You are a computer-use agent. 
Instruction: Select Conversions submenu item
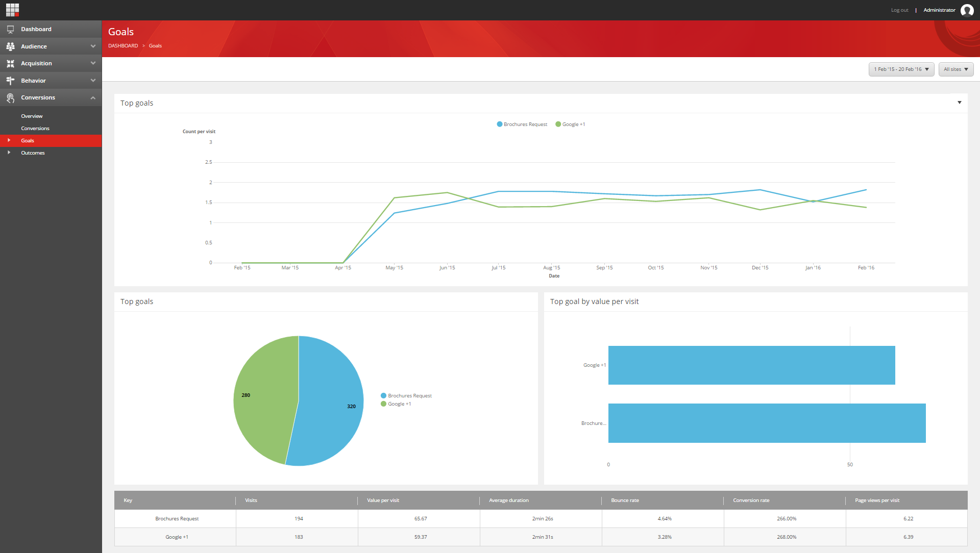(x=35, y=129)
